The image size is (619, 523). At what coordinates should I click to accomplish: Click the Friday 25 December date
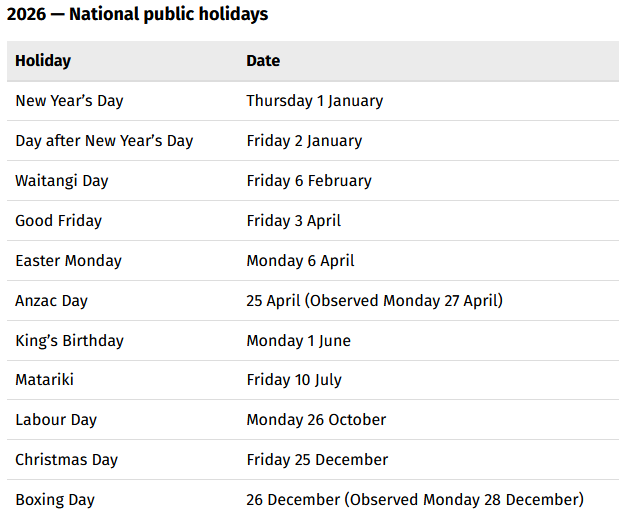pos(317,460)
